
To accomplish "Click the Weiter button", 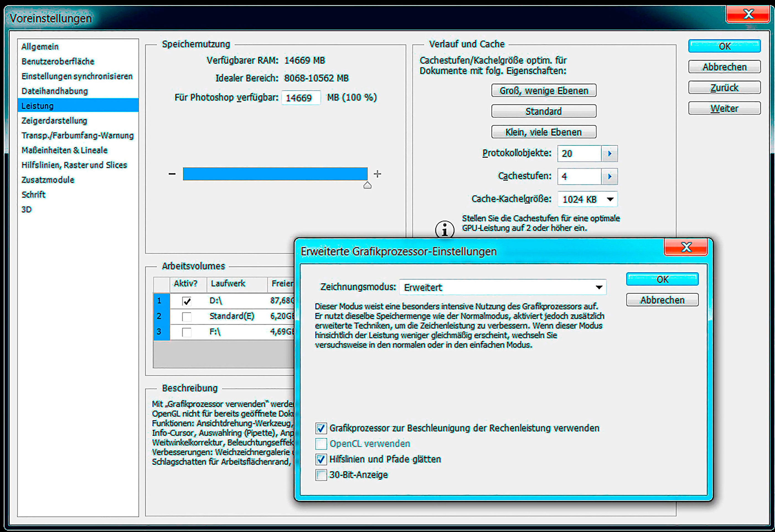I will coord(724,108).
